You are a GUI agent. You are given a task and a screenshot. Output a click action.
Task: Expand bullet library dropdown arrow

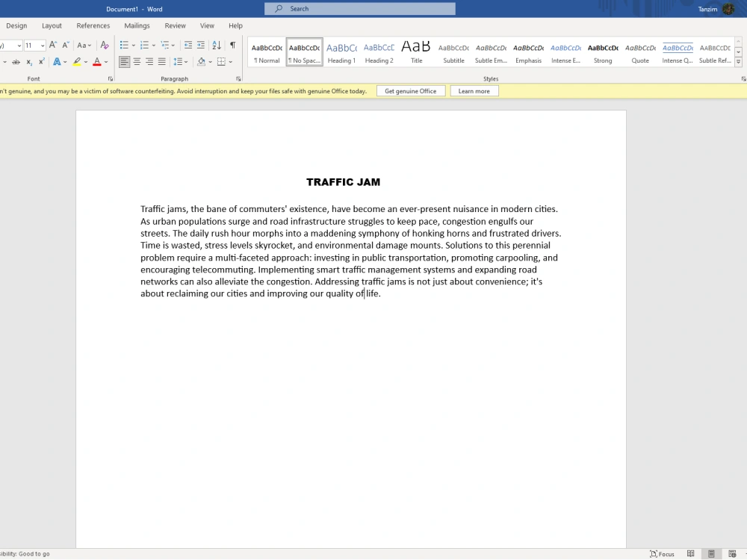(134, 46)
